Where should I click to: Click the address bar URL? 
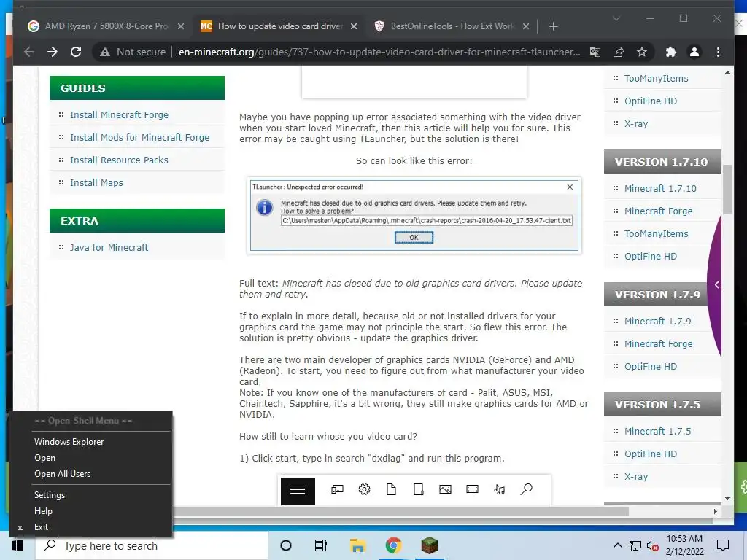(x=379, y=52)
